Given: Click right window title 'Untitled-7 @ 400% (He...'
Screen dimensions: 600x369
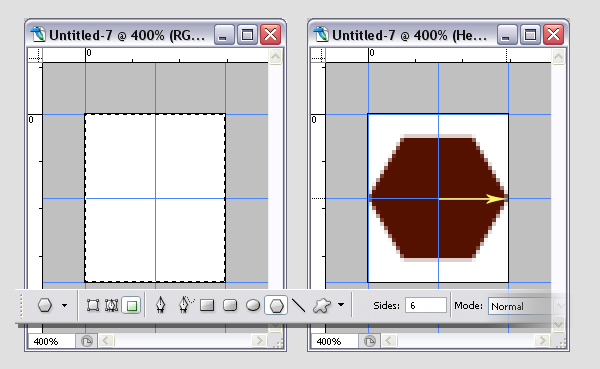Looking at the screenshot, I should [409, 35].
